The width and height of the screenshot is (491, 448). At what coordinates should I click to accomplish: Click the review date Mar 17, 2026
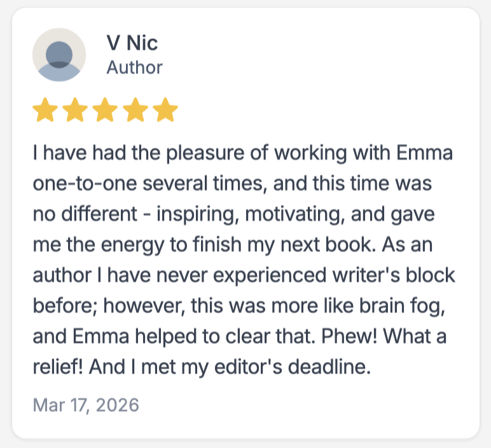pos(85,405)
